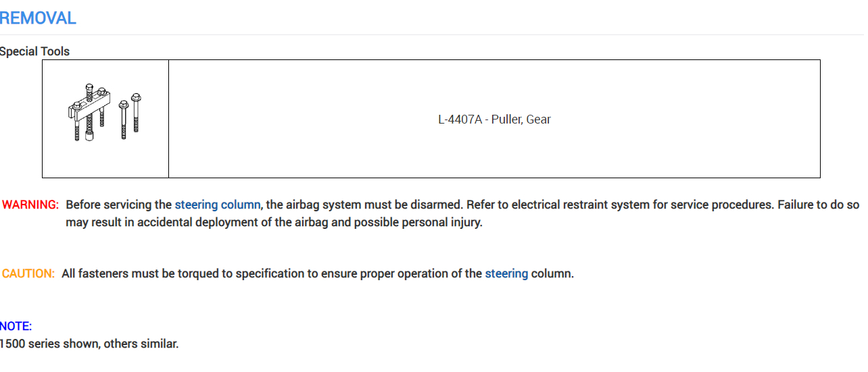Open the blue "steering column" link
This screenshot has width=868, height=372.
(217, 205)
